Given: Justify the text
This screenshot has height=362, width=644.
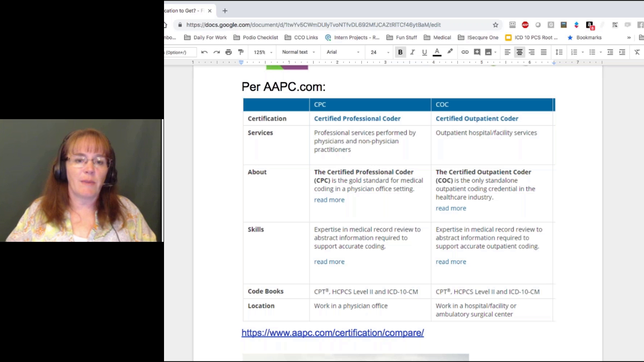Looking at the screenshot, I should (x=543, y=52).
